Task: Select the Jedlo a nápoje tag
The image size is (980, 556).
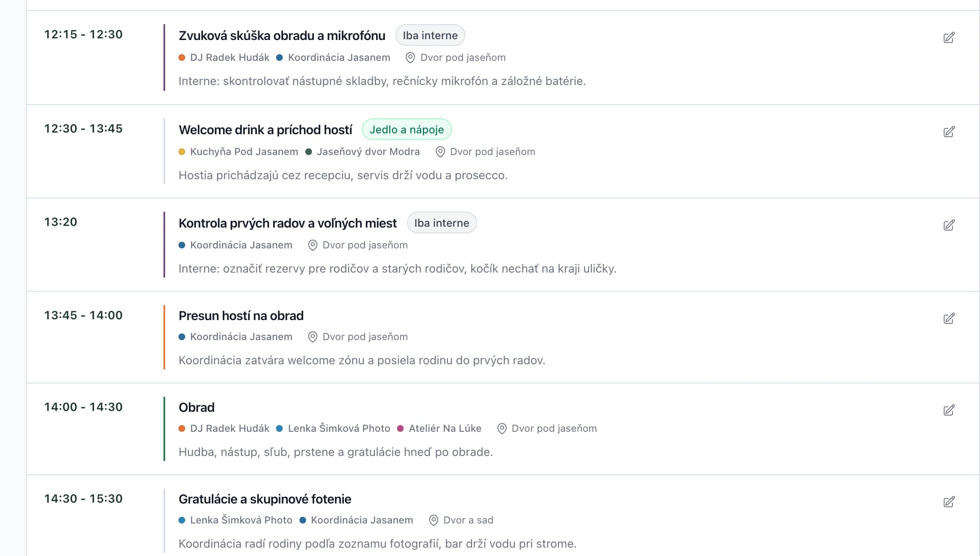Action: click(407, 130)
